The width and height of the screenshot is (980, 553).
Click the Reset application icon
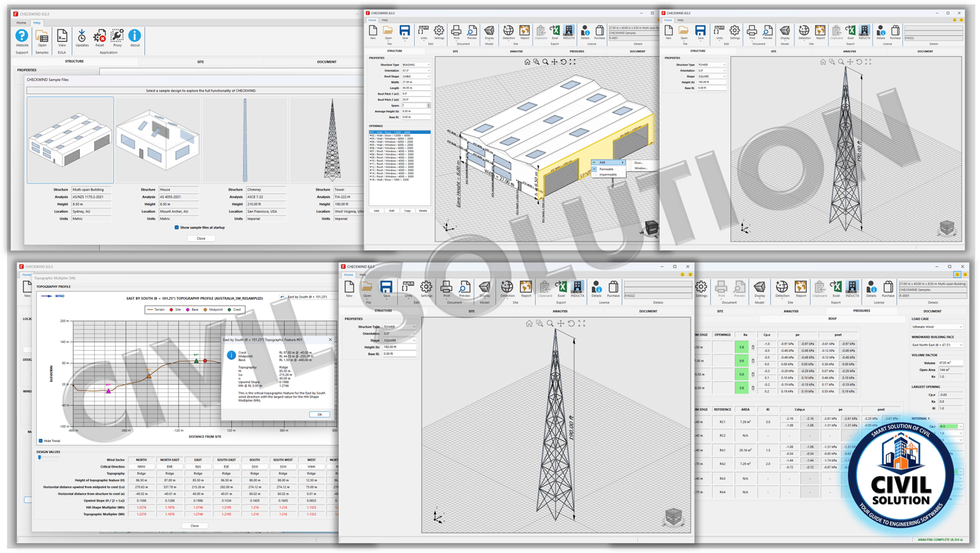pos(99,37)
